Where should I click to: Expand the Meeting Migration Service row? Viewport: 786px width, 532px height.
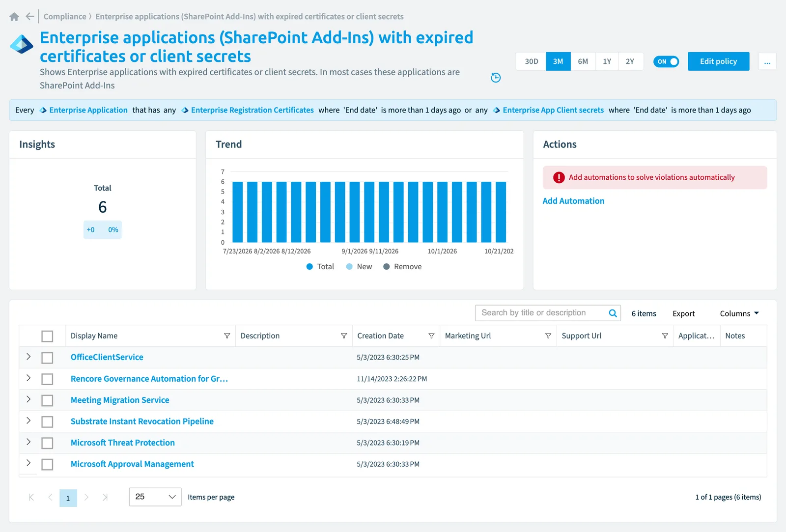tap(28, 399)
